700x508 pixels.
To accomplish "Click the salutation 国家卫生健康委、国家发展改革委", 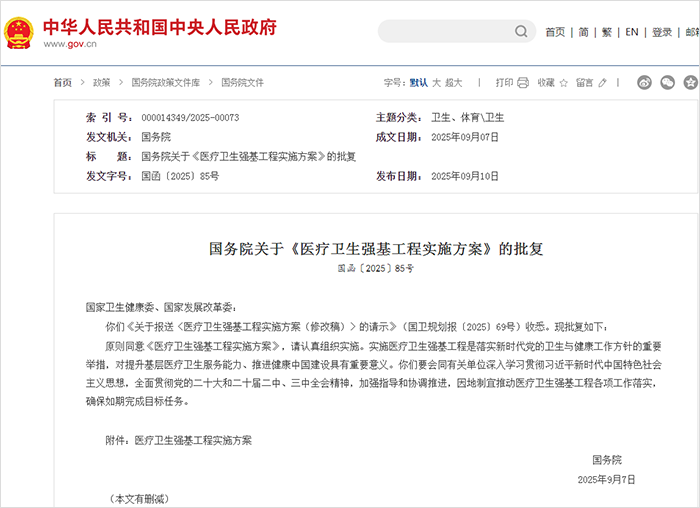I will point(159,308).
